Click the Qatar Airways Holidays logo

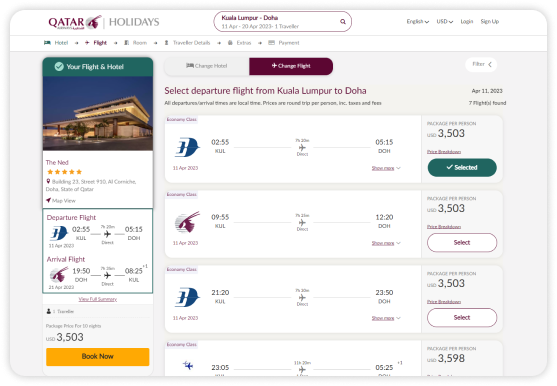104,22
